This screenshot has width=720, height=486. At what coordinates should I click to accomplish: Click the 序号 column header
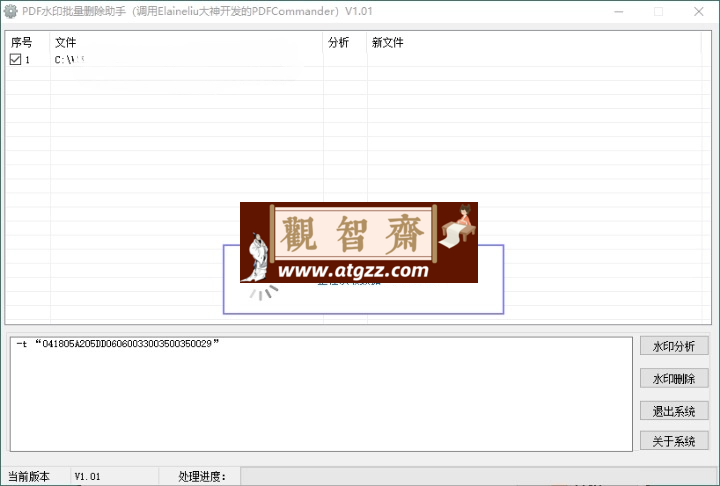point(28,42)
